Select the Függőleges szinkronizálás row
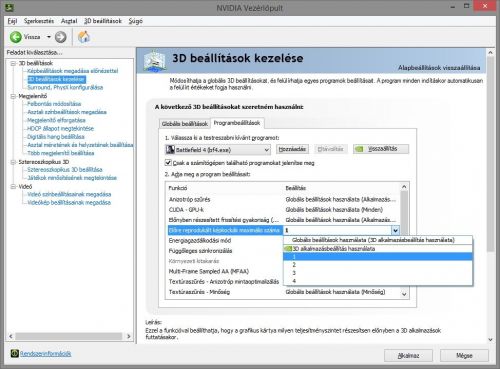Image resolution: width=500 pixels, height=369 pixels. [x=225, y=251]
